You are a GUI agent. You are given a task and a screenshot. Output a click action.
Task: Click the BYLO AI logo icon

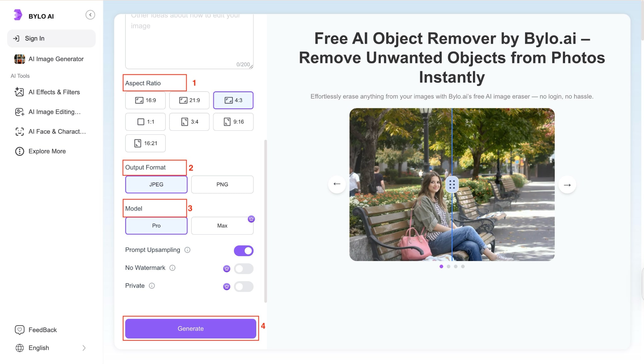tap(18, 15)
